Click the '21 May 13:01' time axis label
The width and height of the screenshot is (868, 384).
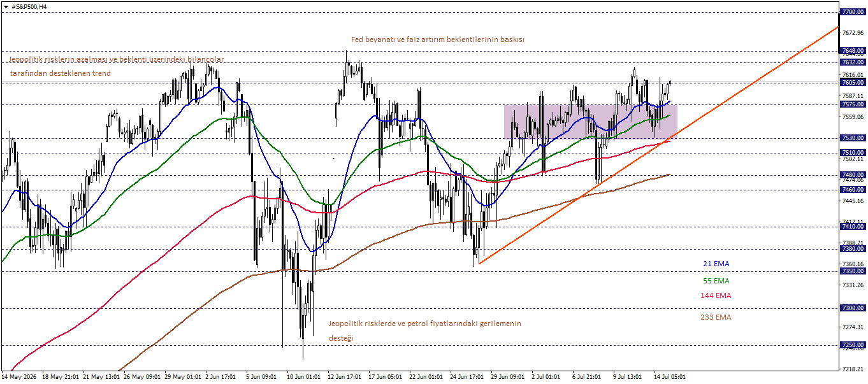click(101, 377)
